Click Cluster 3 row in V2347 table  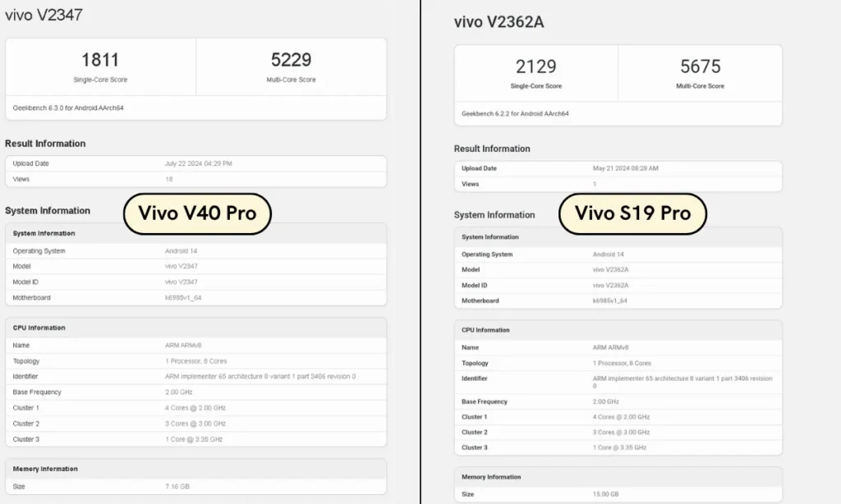coord(195,439)
